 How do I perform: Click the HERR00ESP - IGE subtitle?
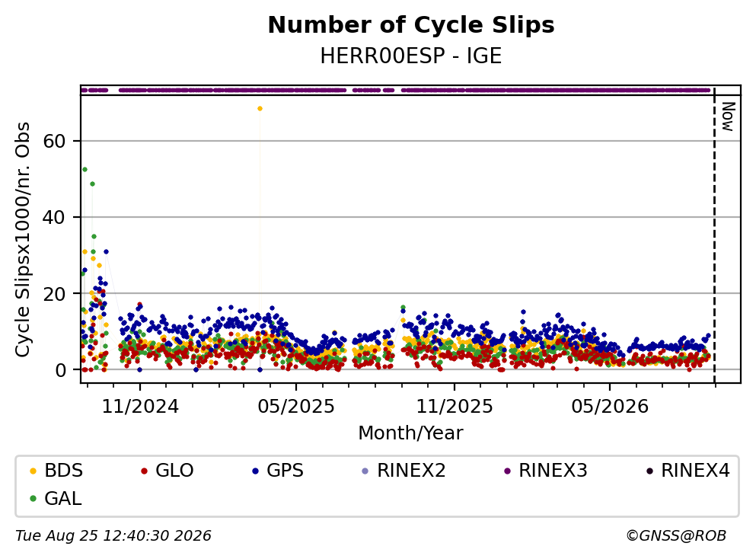tap(411, 56)
